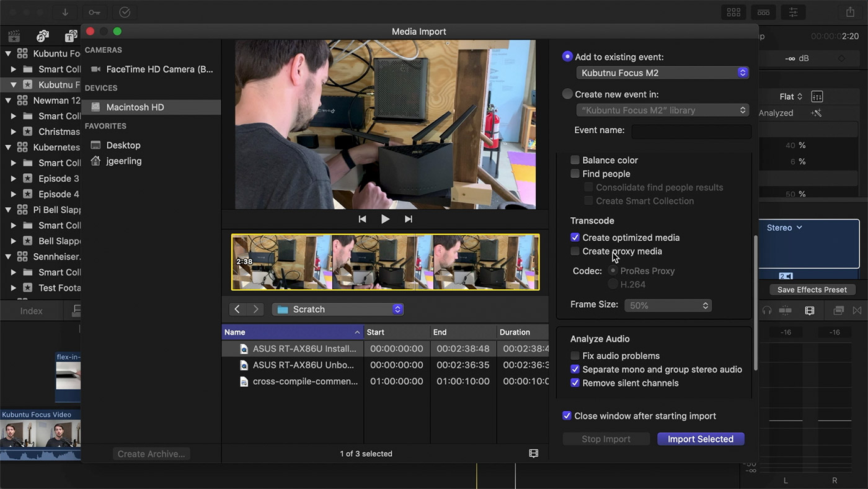This screenshot has width=868, height=489.
Task: Go back with the left arrow button
Action: click(x=237, y=309)
